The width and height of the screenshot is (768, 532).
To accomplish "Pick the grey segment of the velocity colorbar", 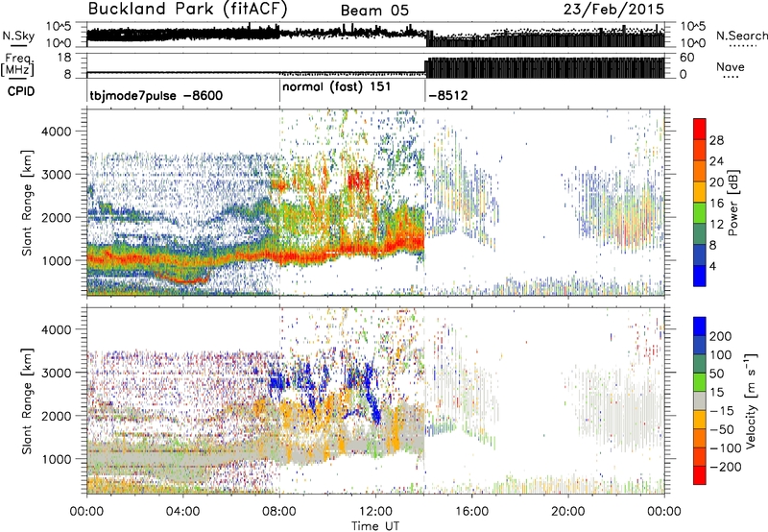I will click(x=700, y=400).
